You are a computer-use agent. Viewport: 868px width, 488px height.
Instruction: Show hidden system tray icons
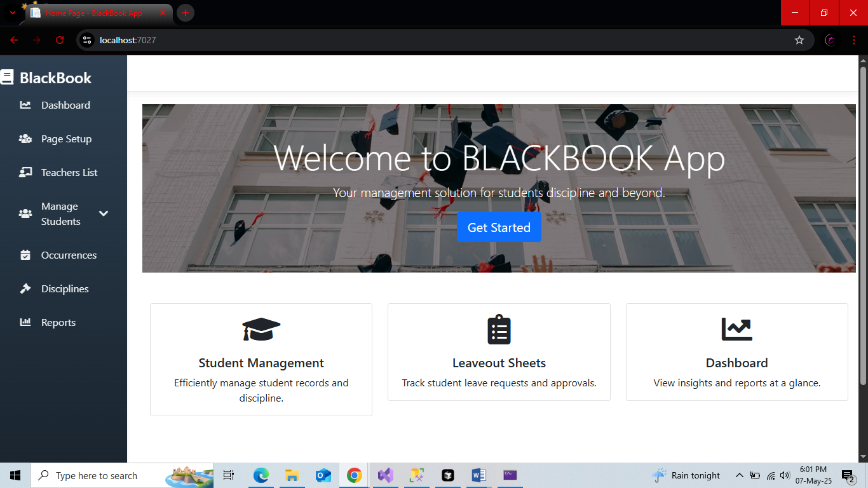(x=739, y=475)
